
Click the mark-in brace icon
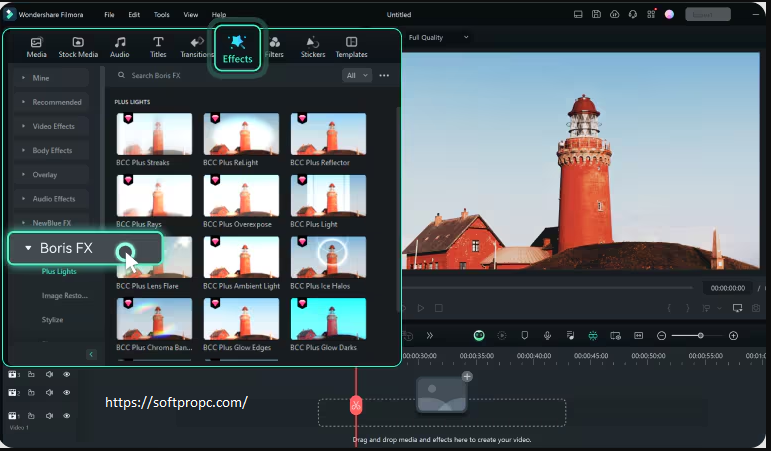click(669, 308)
